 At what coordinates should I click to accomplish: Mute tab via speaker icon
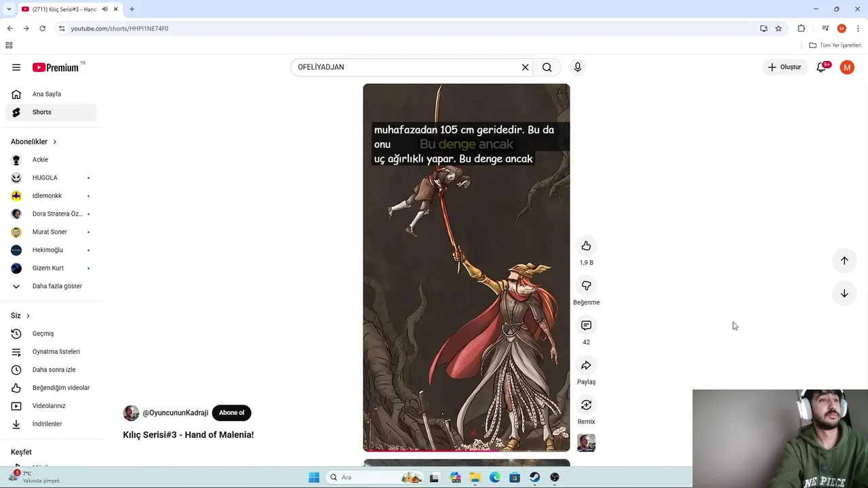pos(106,9)
